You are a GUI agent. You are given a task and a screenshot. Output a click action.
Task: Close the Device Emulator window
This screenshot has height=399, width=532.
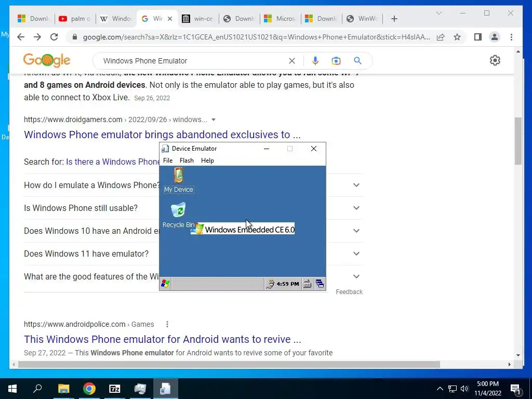(314, 149)
